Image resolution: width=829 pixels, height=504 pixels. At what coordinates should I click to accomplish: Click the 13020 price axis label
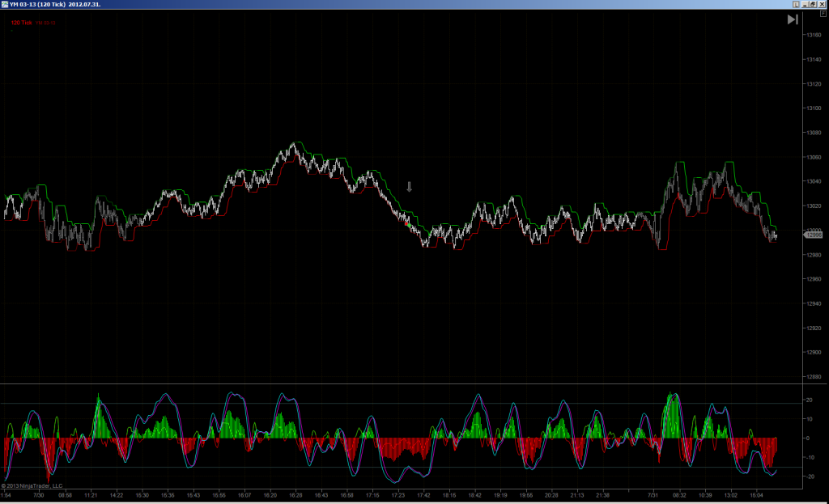coord(814,206)
